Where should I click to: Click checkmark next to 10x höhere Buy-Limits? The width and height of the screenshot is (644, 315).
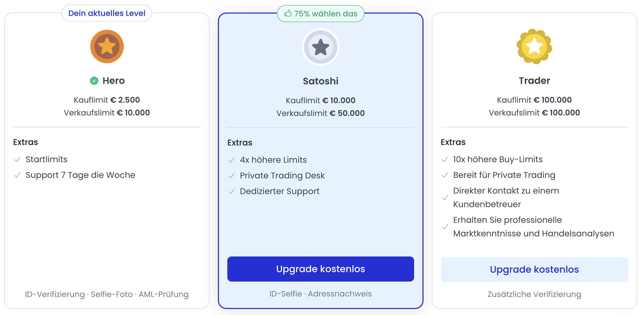click(x=445, y=159)
